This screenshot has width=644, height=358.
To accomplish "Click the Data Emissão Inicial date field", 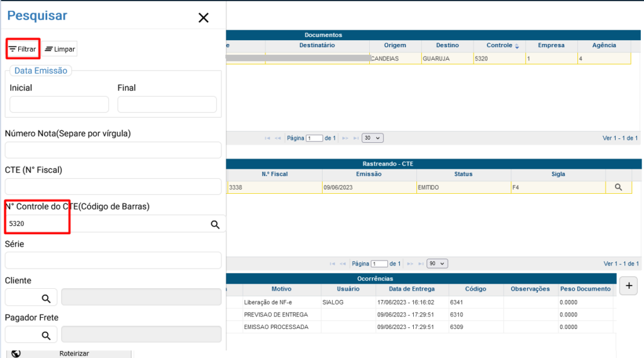I will pyautogui.click(x=59, y=104).
